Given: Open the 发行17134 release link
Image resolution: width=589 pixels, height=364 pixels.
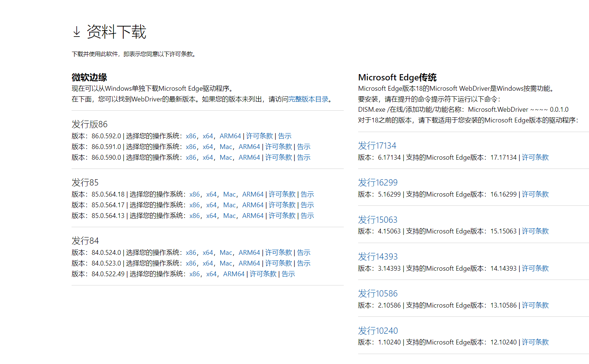Looking at the screenshot, I should click(377, 146).
